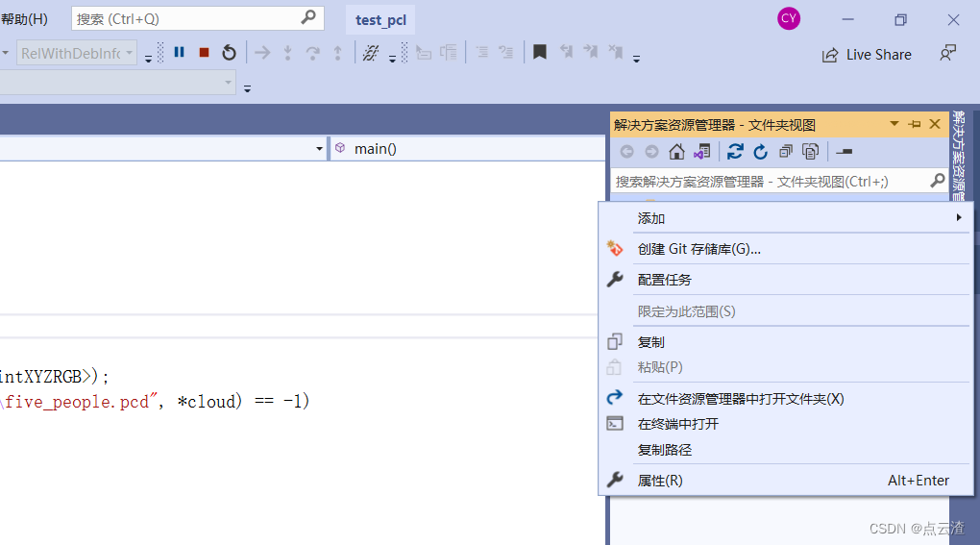Open the 帮助(H) menu
Image resolution: width=980 pixels, height=545 pixels.
pos(24,19)
